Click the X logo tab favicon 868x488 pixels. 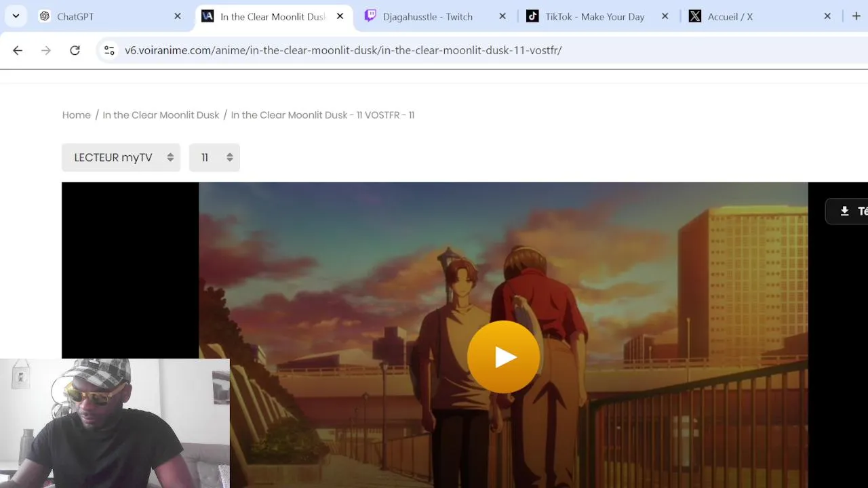(695, 16)
